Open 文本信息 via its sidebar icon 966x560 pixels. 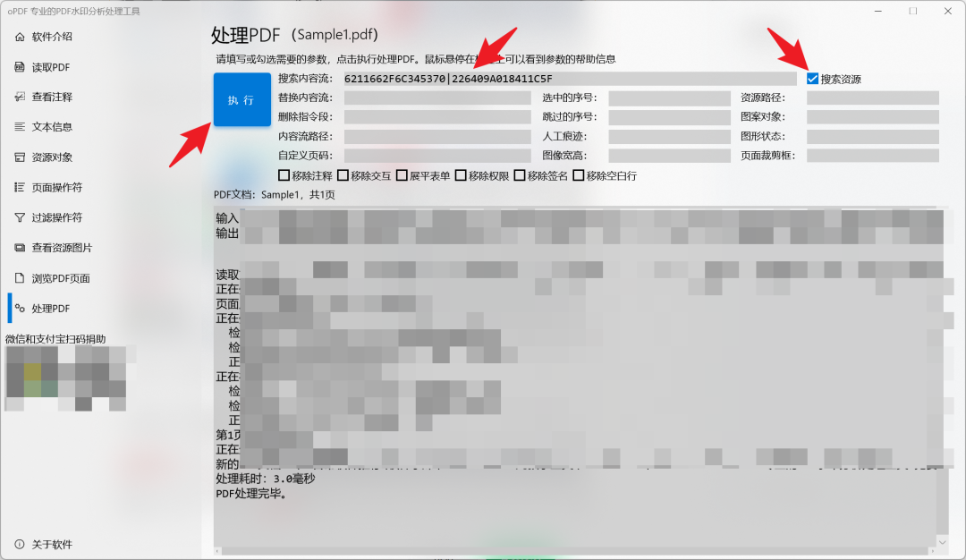click(20, 126)
